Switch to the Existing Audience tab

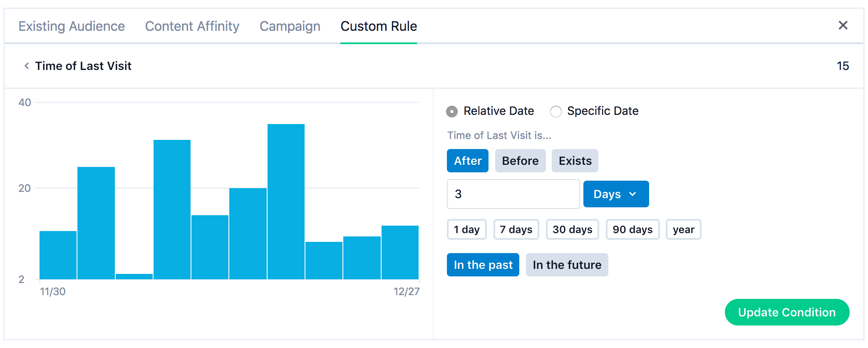pyautogui.click(x=72, y=26)
